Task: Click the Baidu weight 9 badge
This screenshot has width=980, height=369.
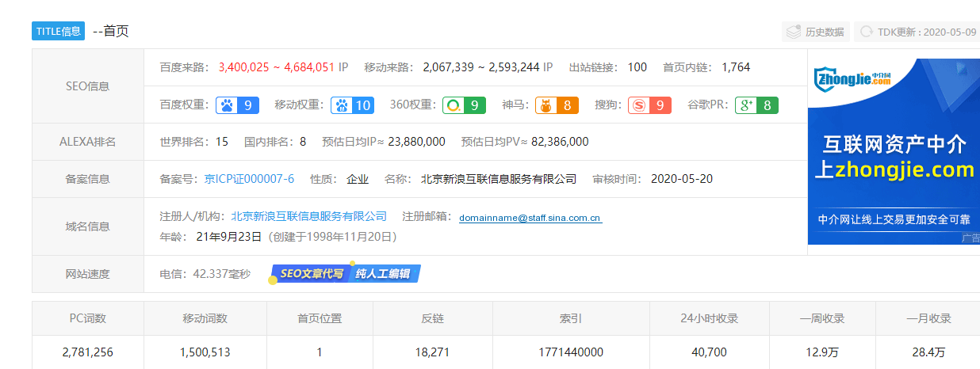Action: point(237,105)
